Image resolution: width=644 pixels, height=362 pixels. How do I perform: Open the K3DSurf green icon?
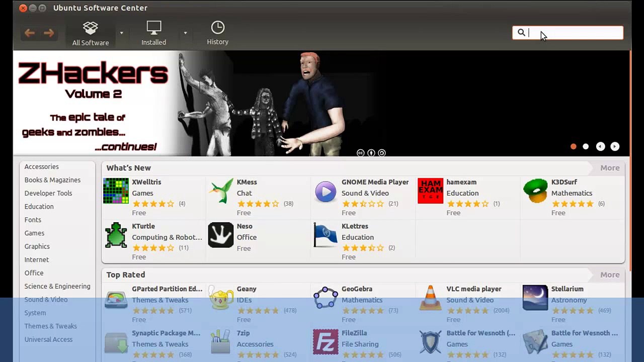coord(535,191)
